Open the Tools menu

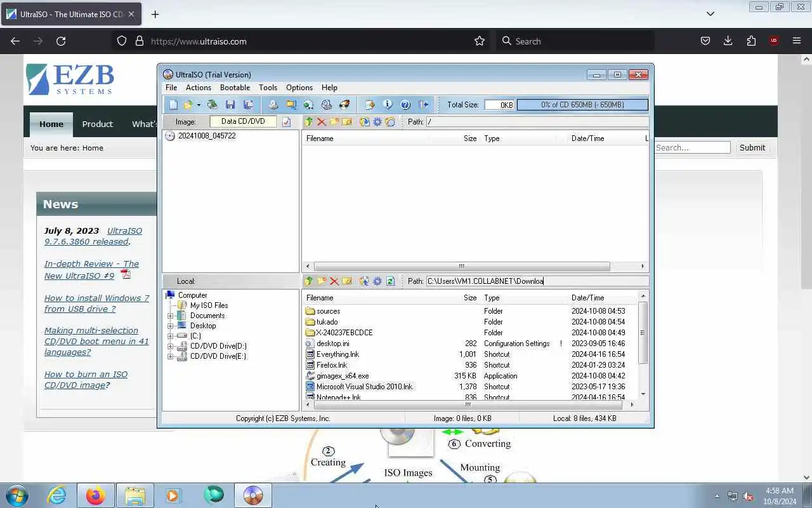point(268,88)
